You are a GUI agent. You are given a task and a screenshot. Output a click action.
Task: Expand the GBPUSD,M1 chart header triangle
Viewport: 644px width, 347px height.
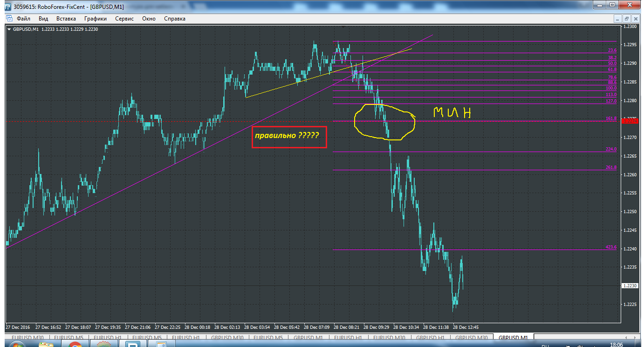(9, 29)
